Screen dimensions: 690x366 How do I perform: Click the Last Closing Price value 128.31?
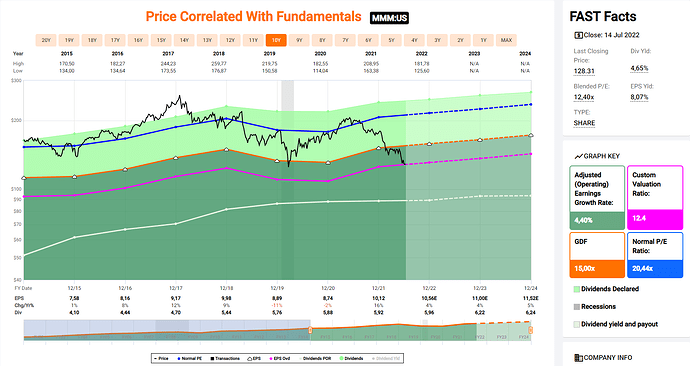coord(584,71)
